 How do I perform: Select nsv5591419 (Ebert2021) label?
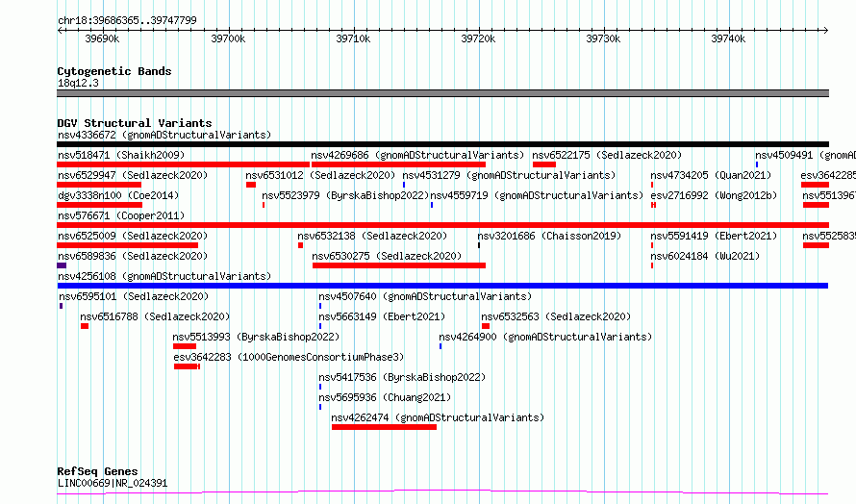(714, 236)
